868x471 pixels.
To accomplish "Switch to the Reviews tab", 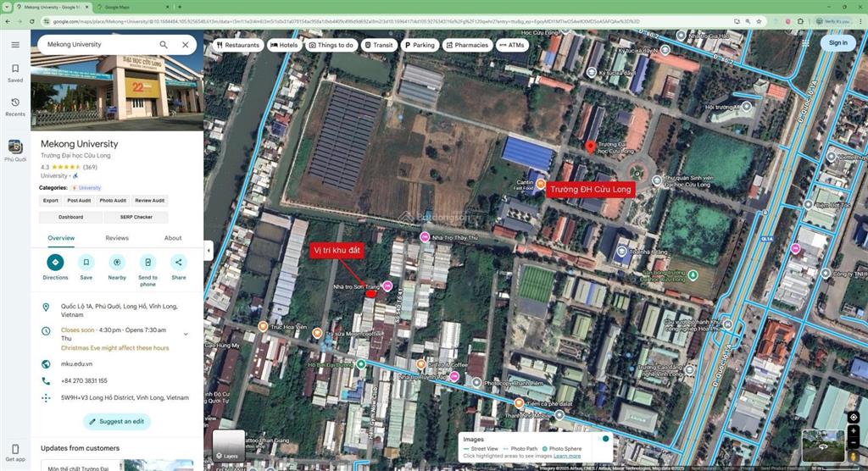I will [x=117, y=238].
